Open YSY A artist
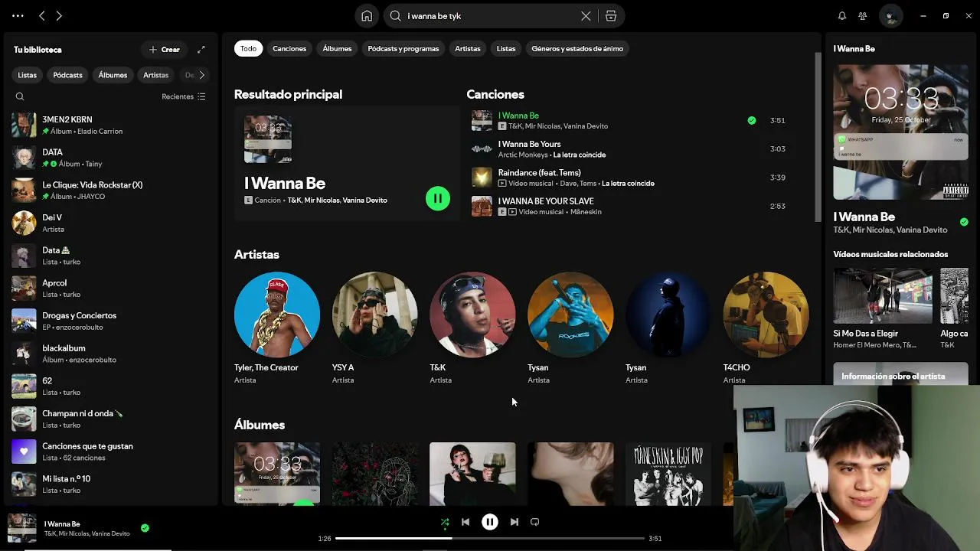 point(374,328)
